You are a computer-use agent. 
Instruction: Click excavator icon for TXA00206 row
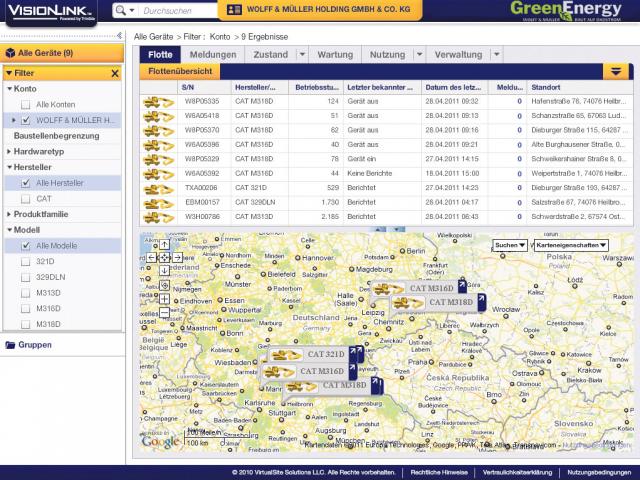[158, 189]
